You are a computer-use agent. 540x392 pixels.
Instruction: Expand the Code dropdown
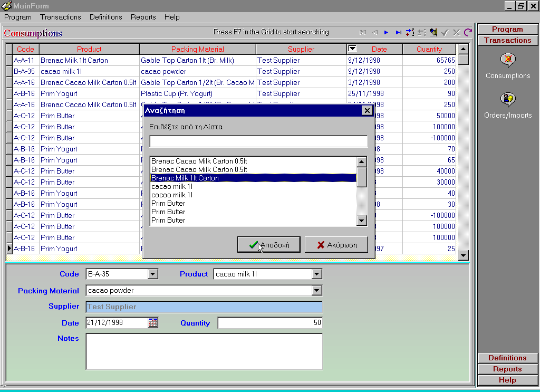tap(152, 274)
